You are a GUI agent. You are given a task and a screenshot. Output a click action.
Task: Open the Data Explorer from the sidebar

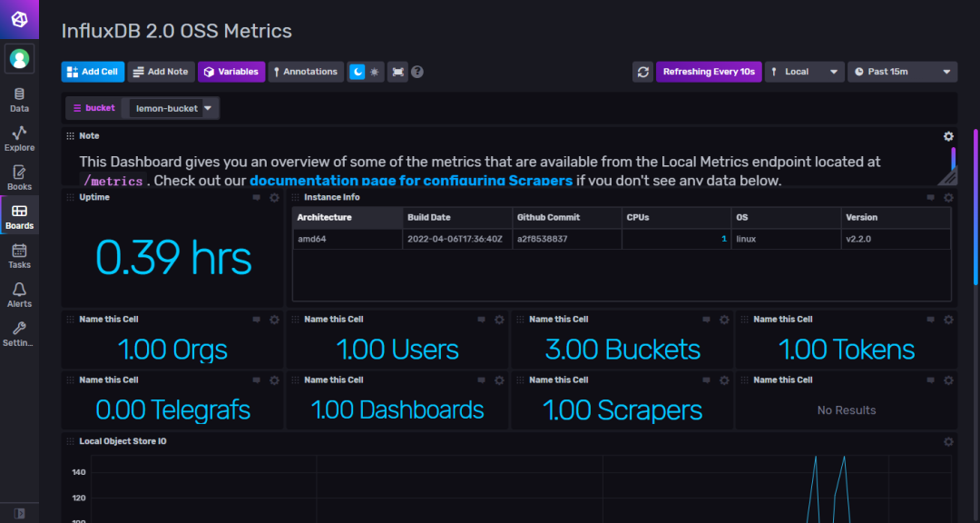[x=19, y=136]
